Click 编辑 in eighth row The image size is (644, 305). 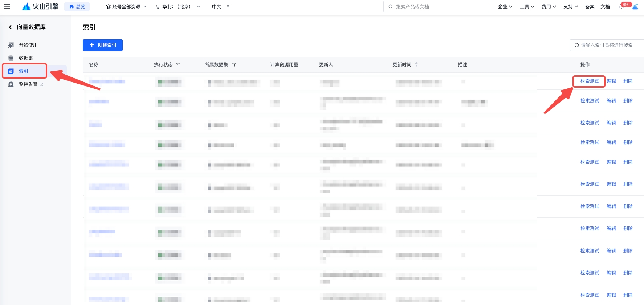[x=611, y=229]
